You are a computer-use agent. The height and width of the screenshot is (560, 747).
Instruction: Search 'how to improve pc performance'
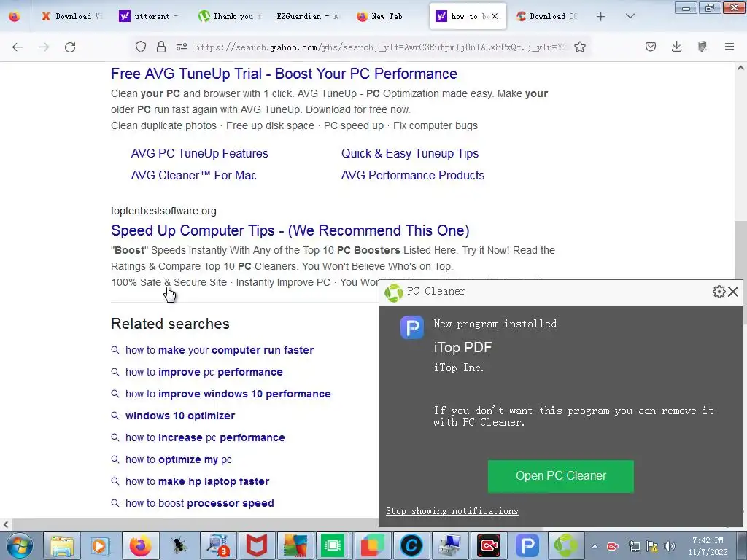click(204, 372)
